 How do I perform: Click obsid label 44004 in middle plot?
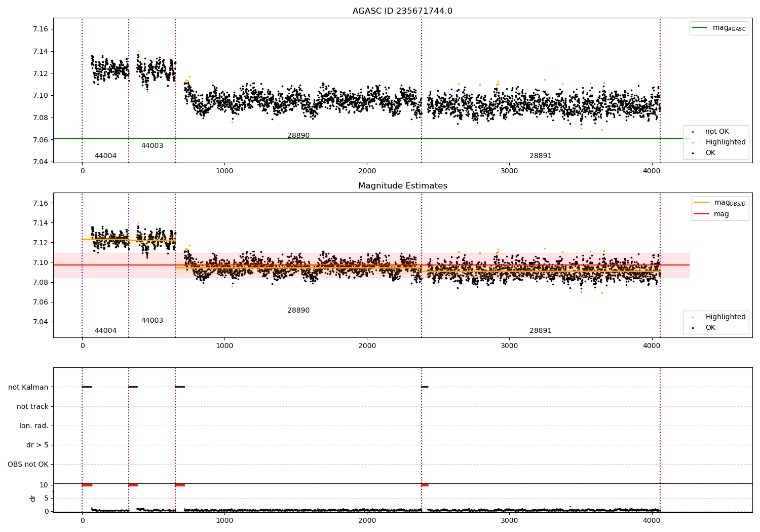click(105, 331)
